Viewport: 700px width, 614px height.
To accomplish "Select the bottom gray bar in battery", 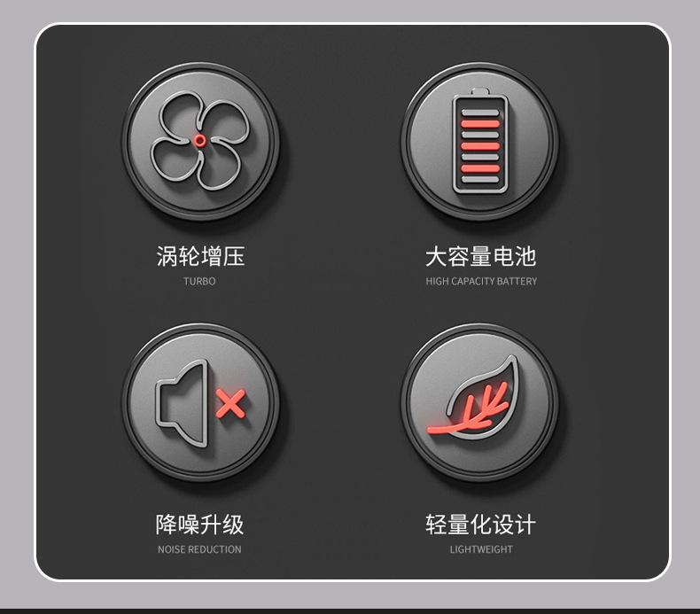I will pos(480,180).
